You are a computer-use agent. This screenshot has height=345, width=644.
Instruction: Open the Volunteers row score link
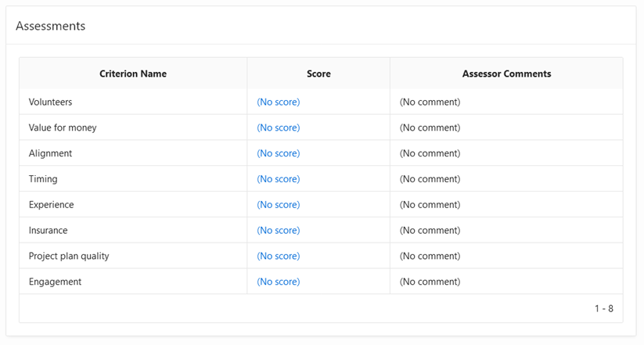(x=278, y=102)
